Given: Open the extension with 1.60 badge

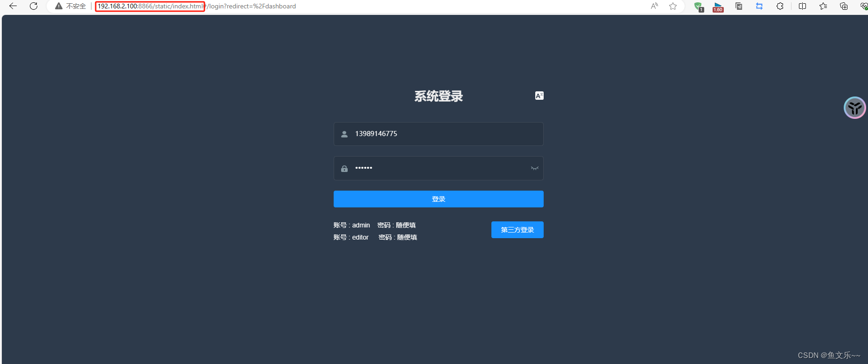Looking at the screenshot, I should pyautogui.click(x=718, y=7).
